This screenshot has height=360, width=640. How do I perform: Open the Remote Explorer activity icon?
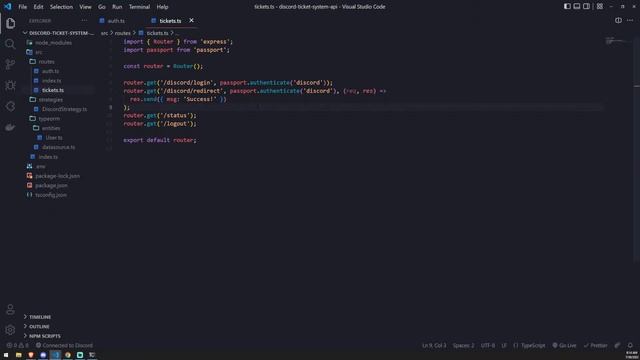pyautogui.click(x=10, y=106)
